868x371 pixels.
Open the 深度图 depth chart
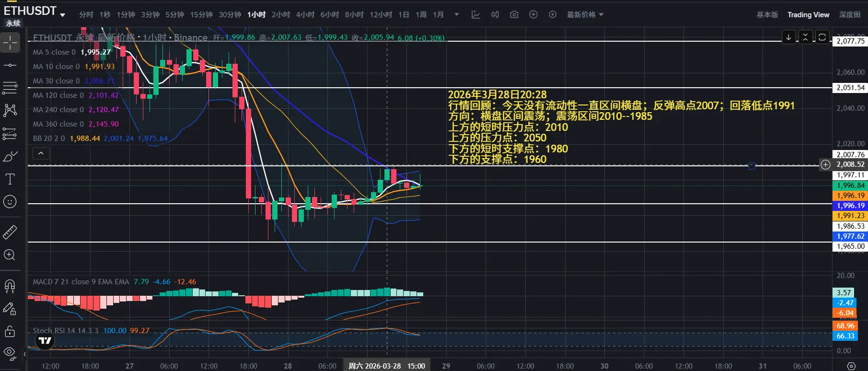coord(850,15)
